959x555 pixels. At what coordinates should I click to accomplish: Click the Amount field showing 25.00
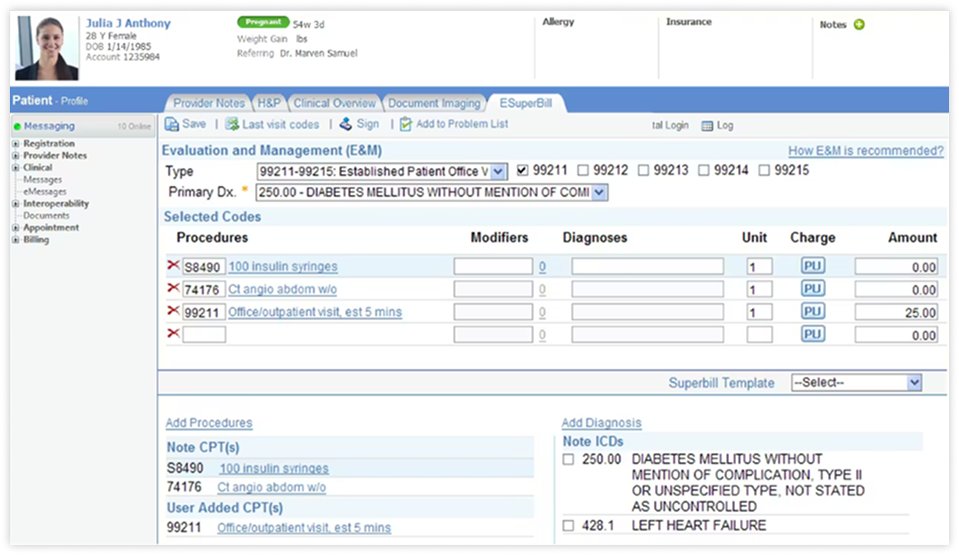click(896, 312)
